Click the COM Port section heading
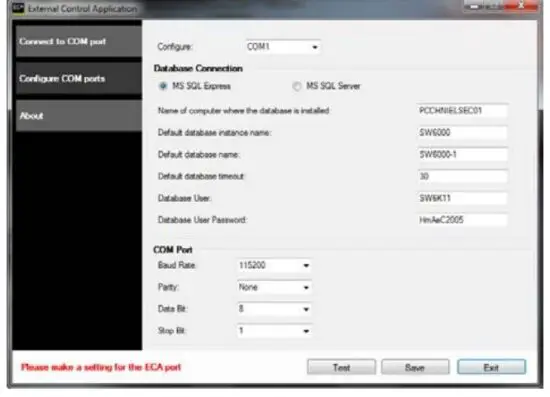 tap(173, 250)
